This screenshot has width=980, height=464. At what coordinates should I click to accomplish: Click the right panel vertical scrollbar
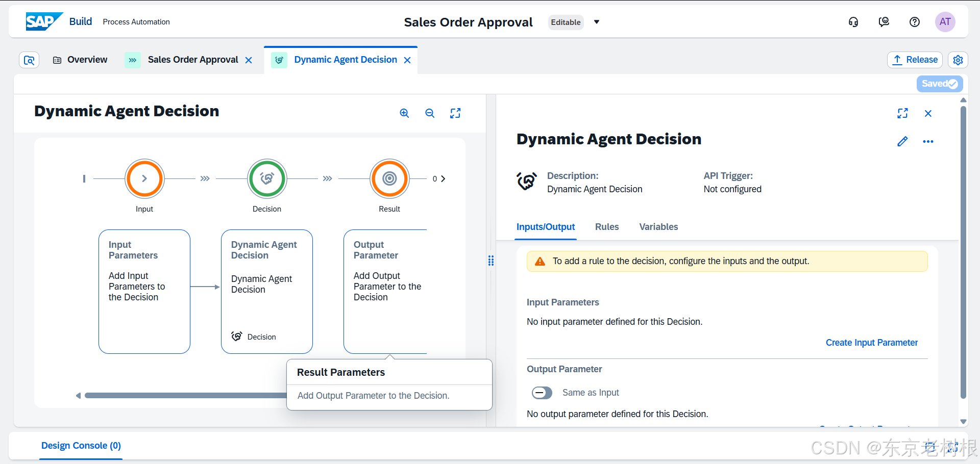[963, 252]
